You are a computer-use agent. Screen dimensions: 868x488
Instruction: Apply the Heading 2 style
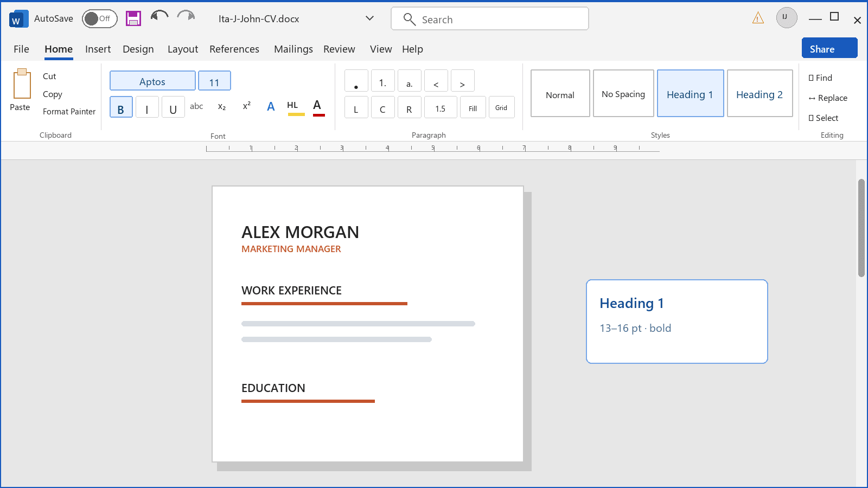[759, 93]
